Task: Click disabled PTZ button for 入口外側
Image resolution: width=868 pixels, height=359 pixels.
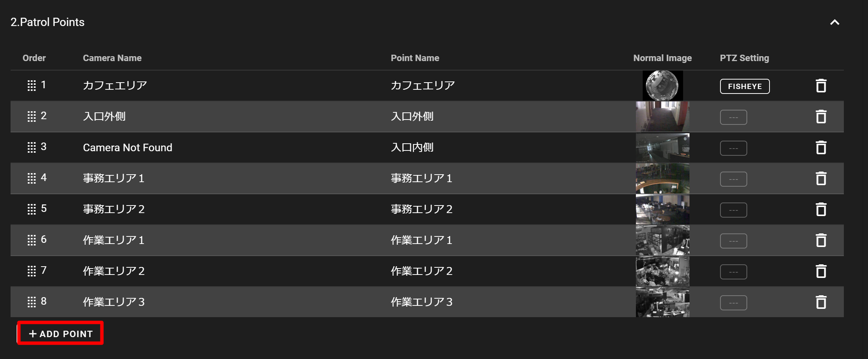Action: (733, 117)
